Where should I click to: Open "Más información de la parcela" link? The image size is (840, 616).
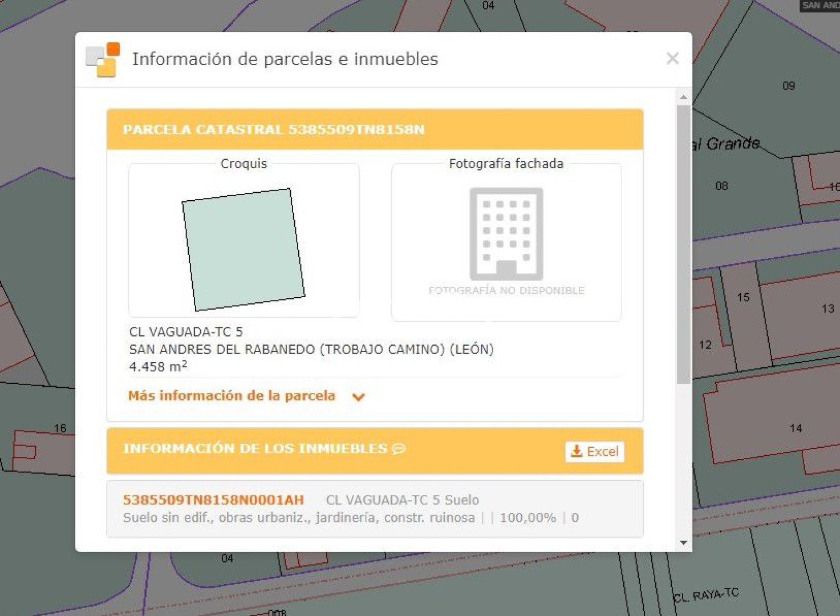coord(232,396)
